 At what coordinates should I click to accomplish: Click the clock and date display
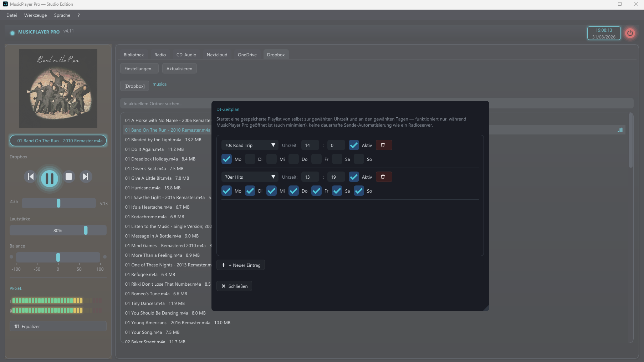(604, 34)
